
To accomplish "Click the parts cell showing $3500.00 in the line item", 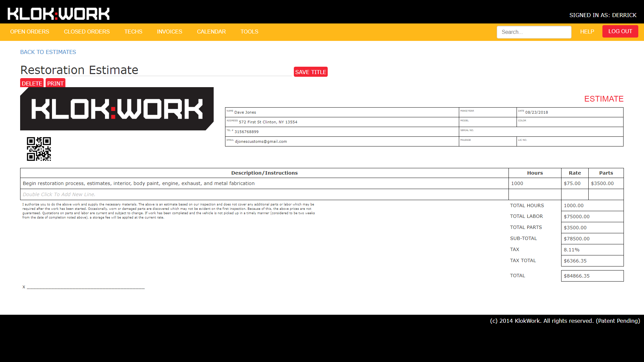I will (606, 183).
